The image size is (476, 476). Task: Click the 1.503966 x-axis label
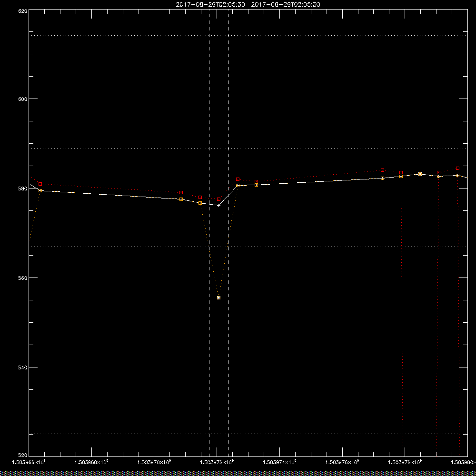click(29, 462)
